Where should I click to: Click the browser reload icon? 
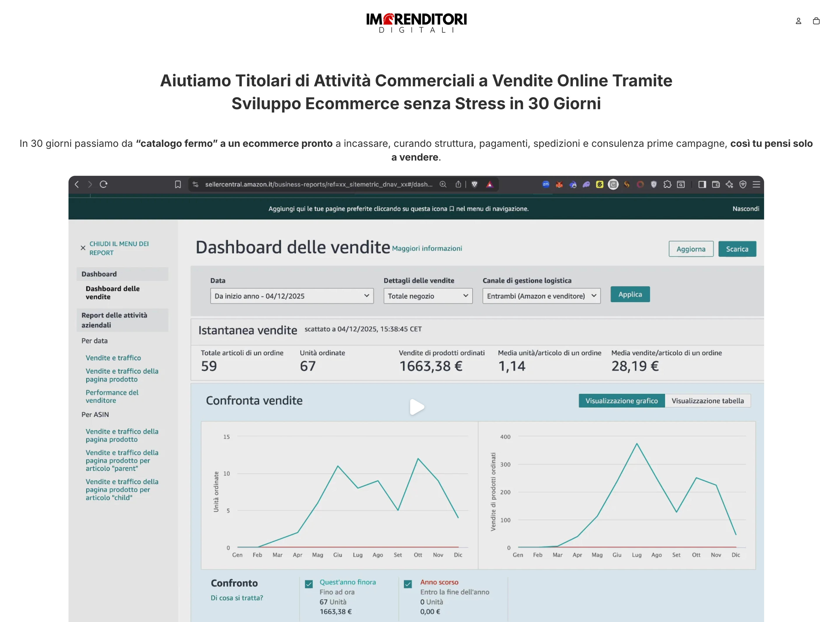(x=103, y=184)
